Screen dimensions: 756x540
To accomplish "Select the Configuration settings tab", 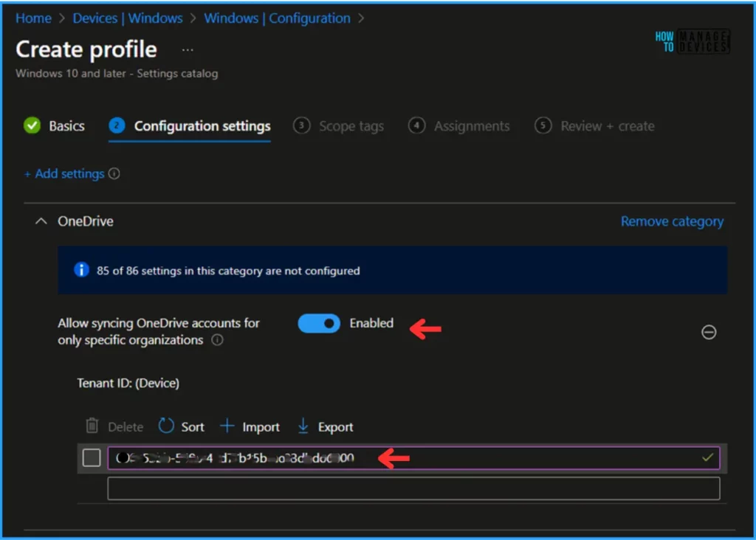I will coord(190,125).
